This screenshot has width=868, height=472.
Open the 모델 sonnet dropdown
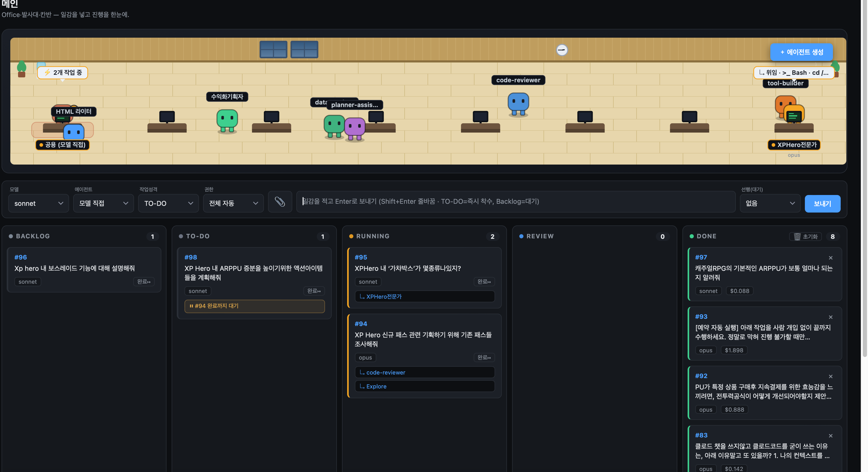(x=38, y=203)
